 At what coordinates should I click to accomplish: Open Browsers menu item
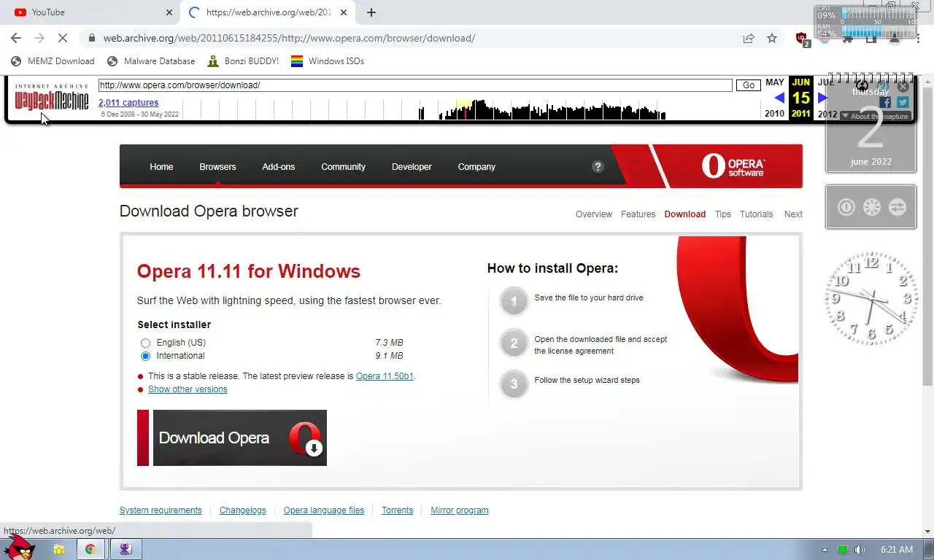pos(217,167)
